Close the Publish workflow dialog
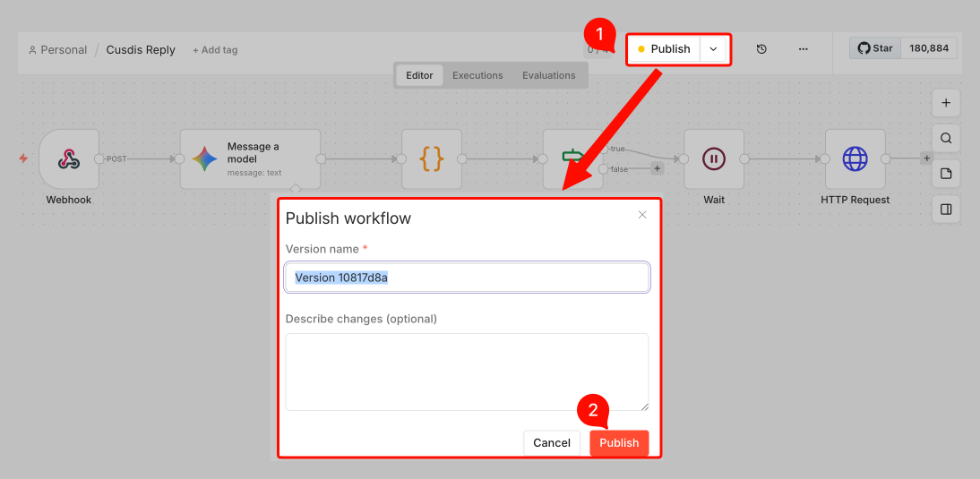Viewport: 980px width, 479px height. point(642,215)
